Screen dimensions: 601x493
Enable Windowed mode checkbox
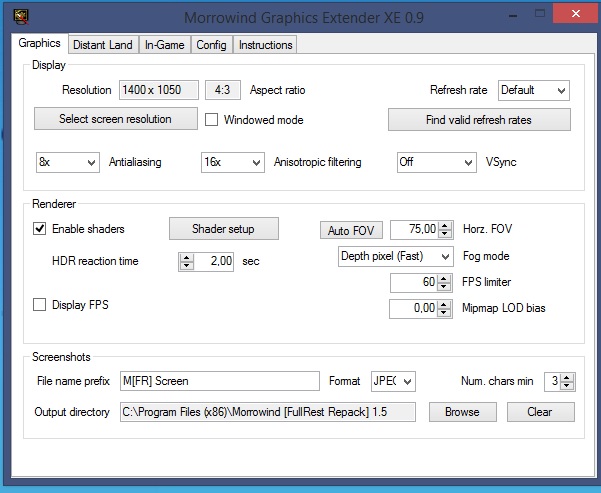pyautogui.click(x=211, y=120)
